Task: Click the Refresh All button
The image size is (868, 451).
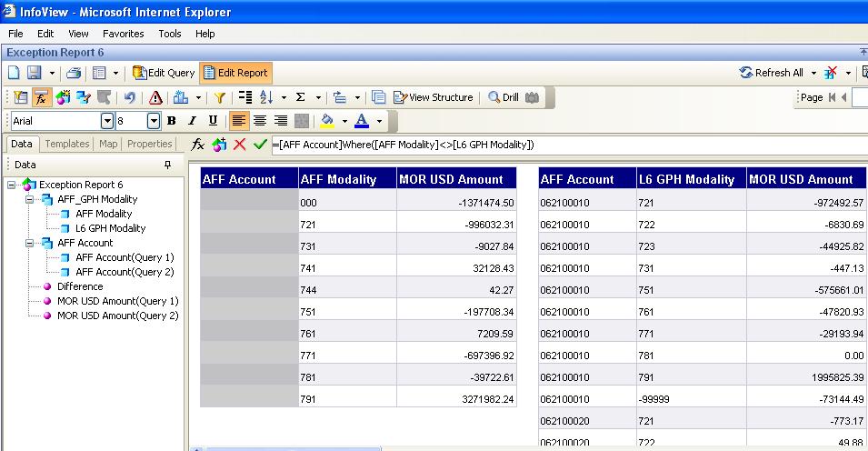Action: click(x=772, y=73)
